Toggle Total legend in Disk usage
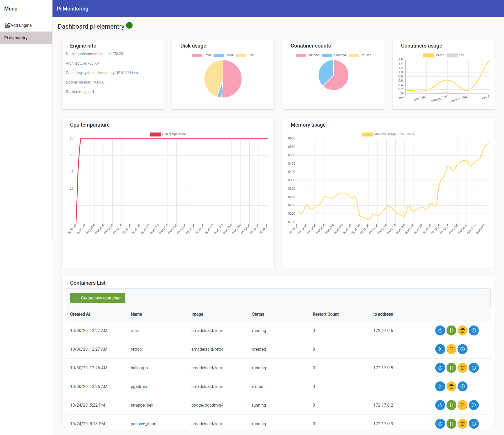 click(201, 55)
